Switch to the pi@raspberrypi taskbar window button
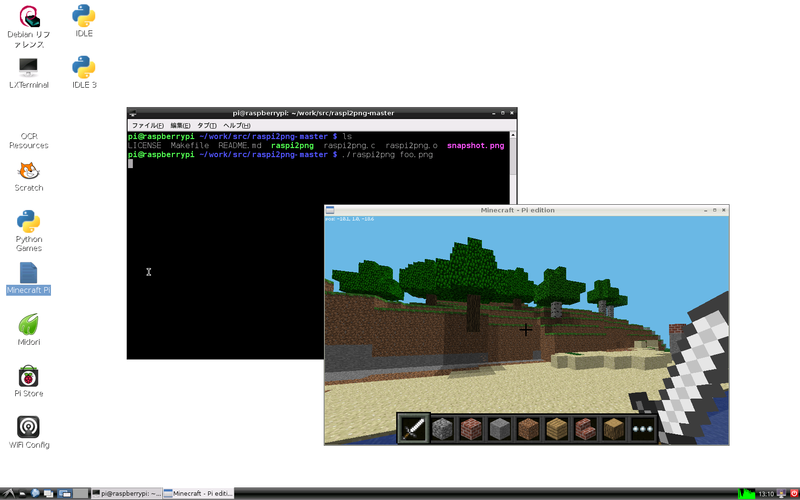This screenshot has width=800, height=500. point(127,493)
